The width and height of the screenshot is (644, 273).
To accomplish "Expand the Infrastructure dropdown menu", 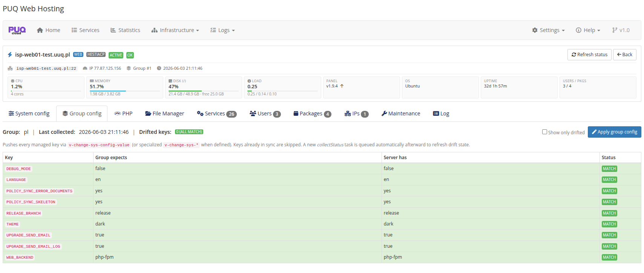I will click(175, 30).
